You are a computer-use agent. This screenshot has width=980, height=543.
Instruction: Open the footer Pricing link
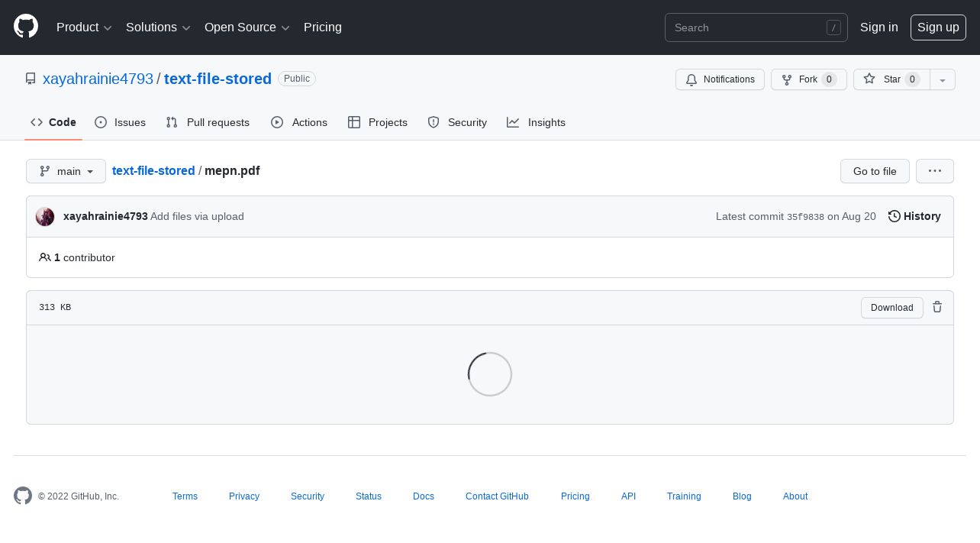tap(575, 496)
